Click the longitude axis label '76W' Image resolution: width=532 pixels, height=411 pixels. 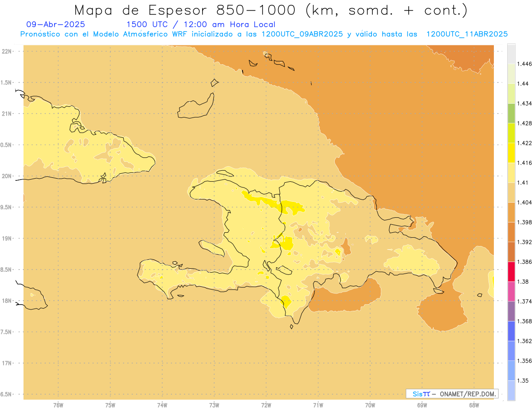click(x=58, y=405)
